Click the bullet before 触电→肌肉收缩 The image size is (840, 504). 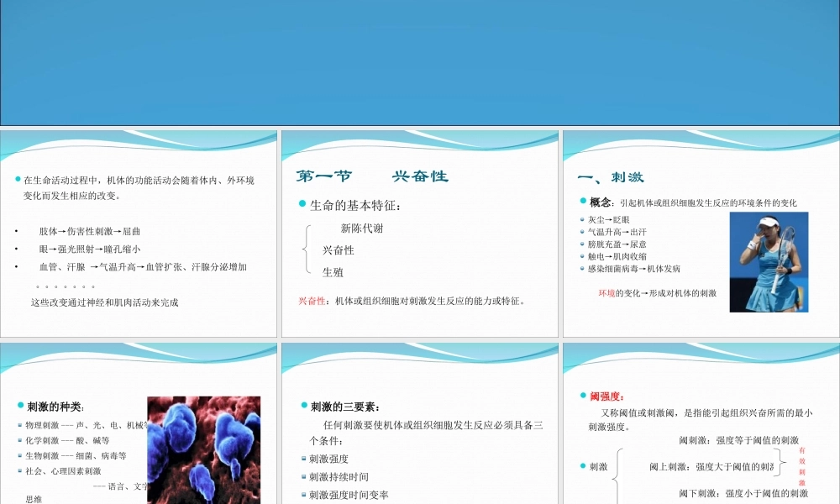point(580,257)
